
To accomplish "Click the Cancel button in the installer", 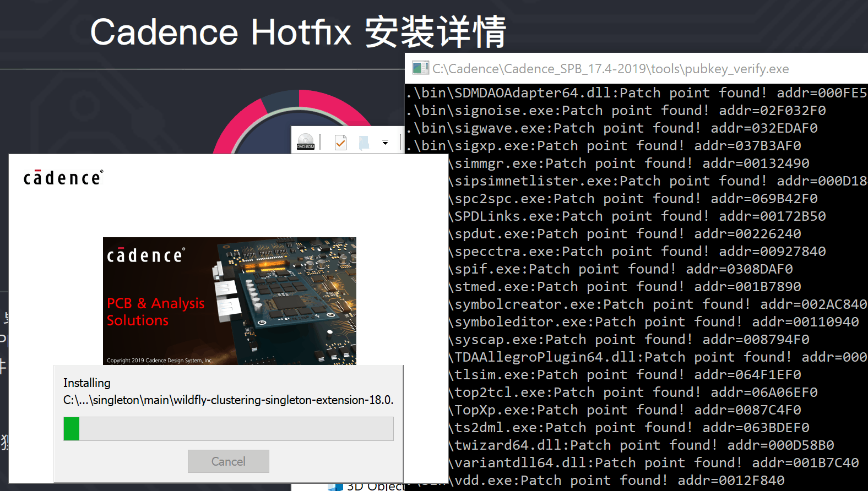I will 228,461.
